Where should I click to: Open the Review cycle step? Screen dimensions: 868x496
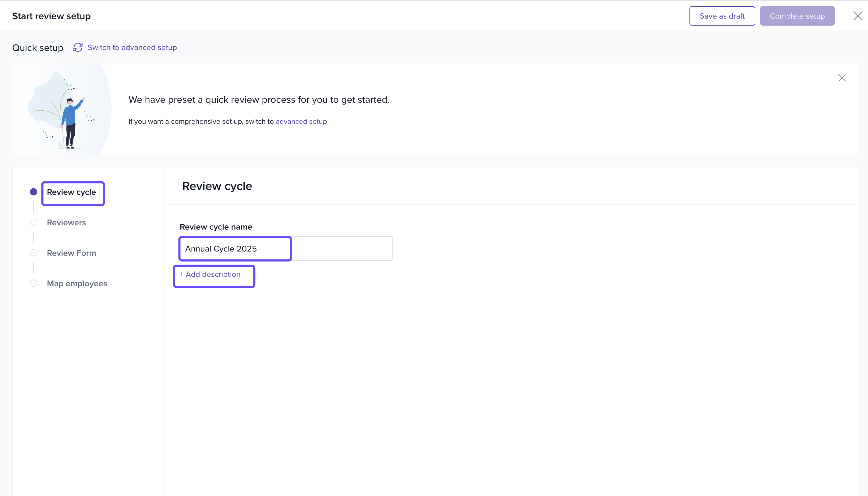[x=72, y=192]
